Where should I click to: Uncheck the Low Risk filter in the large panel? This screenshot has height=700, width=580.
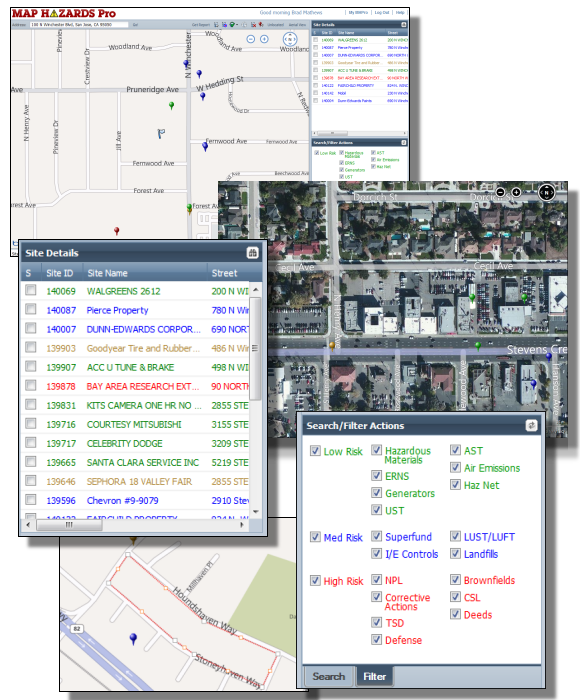coord(315,450)
